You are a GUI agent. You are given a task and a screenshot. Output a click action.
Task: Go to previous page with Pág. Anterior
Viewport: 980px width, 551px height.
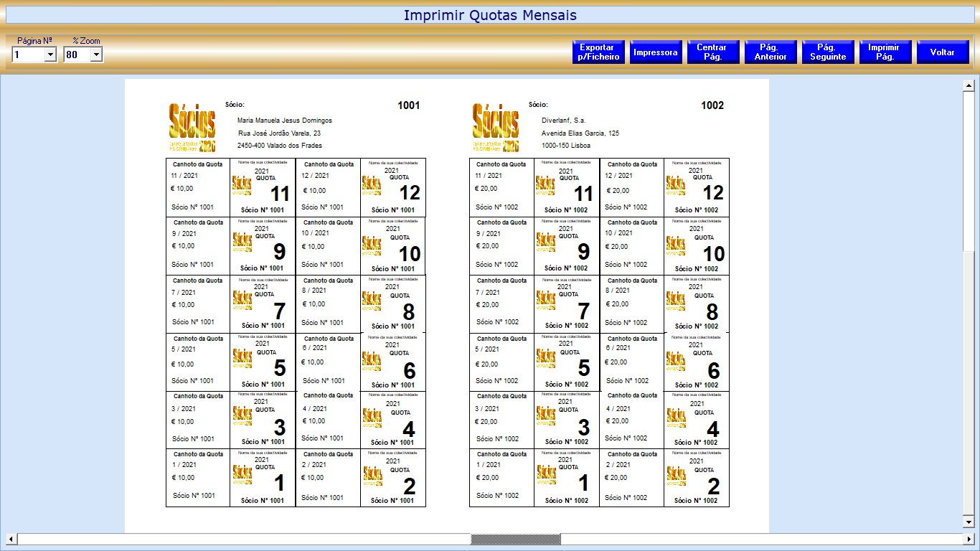coord(770,52)
